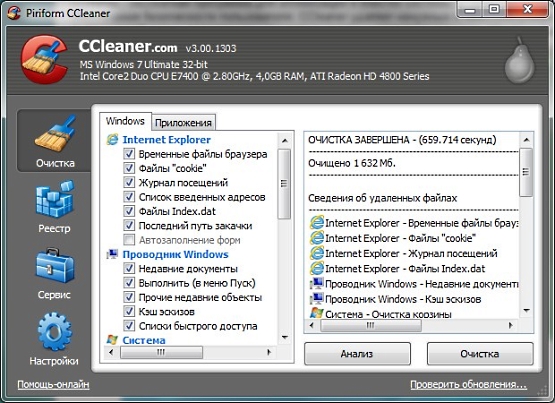Uncheck Выполнить (в меню Пуск) checkbox

click(x=129, y=283)
